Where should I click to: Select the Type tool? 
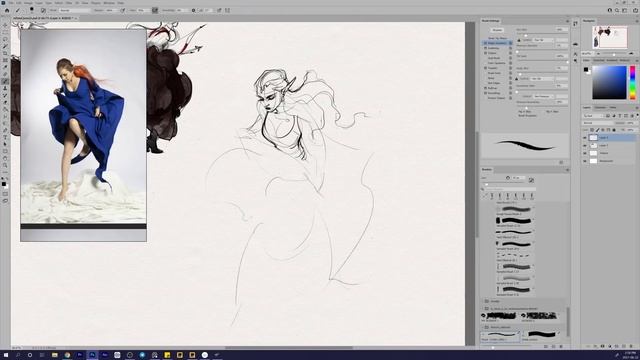point(5,137)
